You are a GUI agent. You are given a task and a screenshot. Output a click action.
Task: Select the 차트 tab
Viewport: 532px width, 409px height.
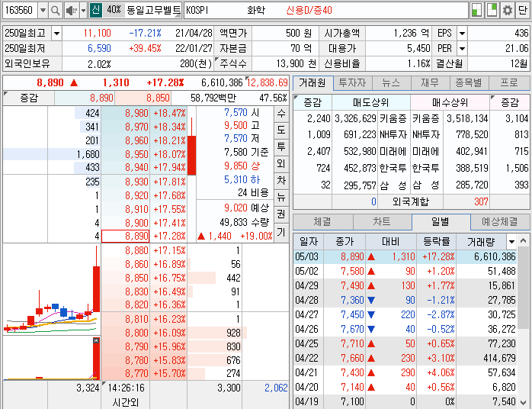click(x=382, y=222)
